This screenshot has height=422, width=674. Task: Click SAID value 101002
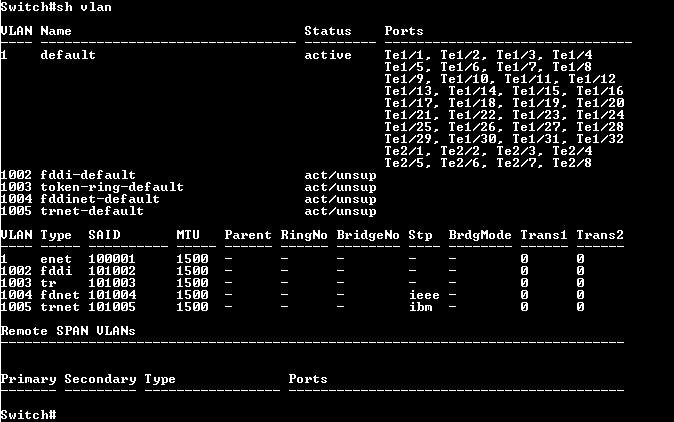tap(112, 271)
